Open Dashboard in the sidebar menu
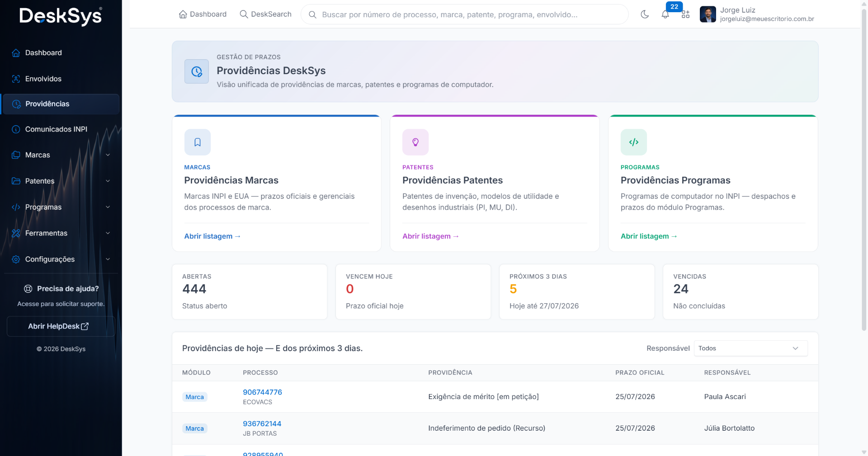 (x=61, y=53)
